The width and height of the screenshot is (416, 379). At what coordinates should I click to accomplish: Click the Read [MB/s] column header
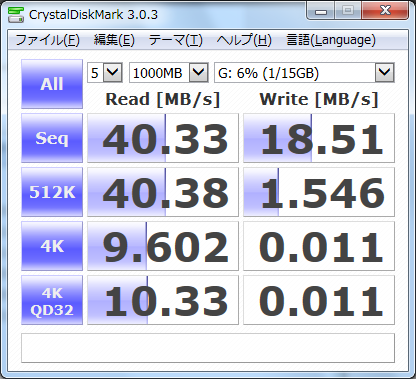point(163,99)
